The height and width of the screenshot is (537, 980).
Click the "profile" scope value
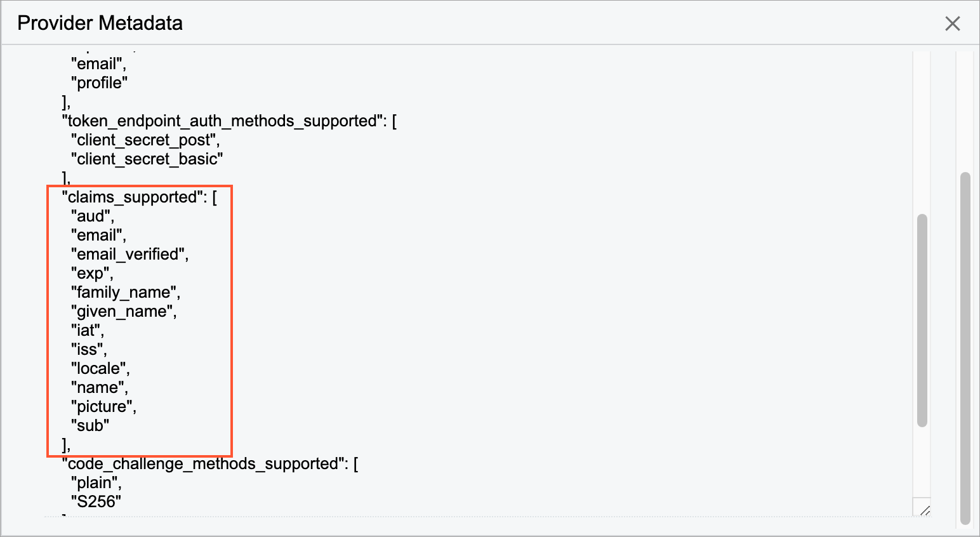100,83
